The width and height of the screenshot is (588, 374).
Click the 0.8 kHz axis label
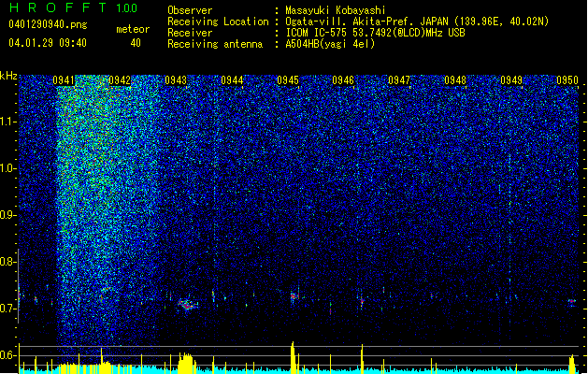(x=7, y=262)
